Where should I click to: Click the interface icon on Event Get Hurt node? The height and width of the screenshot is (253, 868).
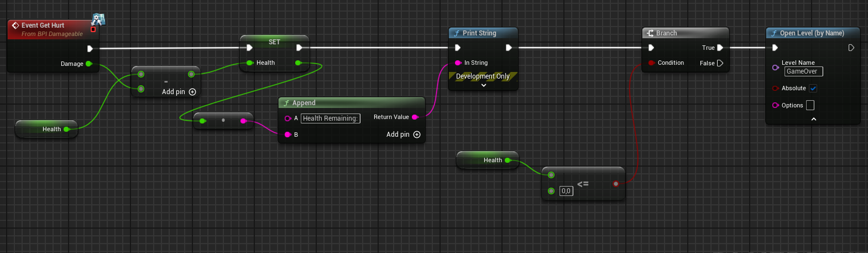(x=98, y=20)
